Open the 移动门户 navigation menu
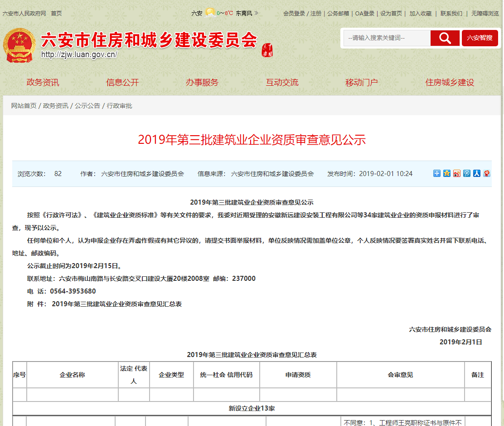The width and height of the screenshot is (504, 426). click(x=362, y=83)
